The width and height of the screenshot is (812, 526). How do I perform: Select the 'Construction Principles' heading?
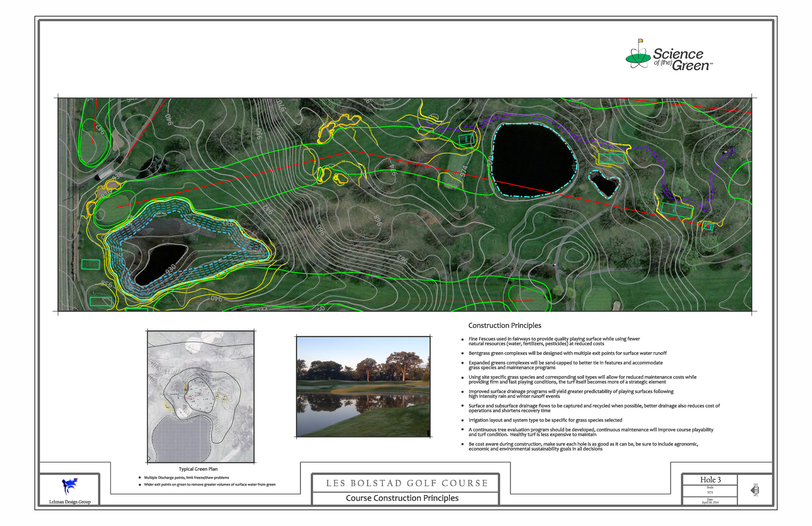(x=505, y=325)
